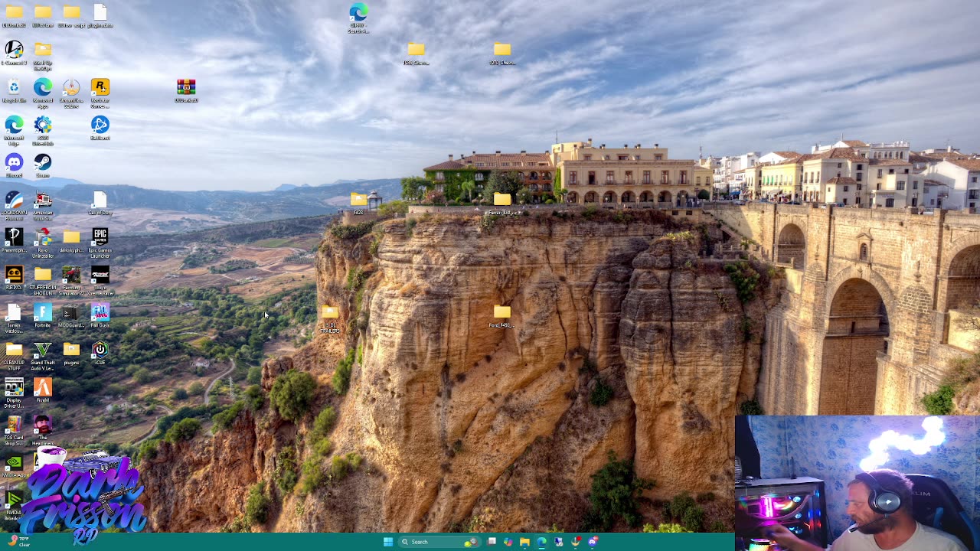Click the Windows Start button

(388, 542)
